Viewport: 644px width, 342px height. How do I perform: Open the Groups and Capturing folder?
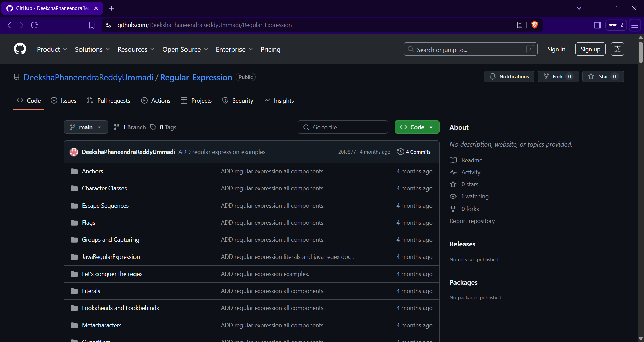pos(110,240)
